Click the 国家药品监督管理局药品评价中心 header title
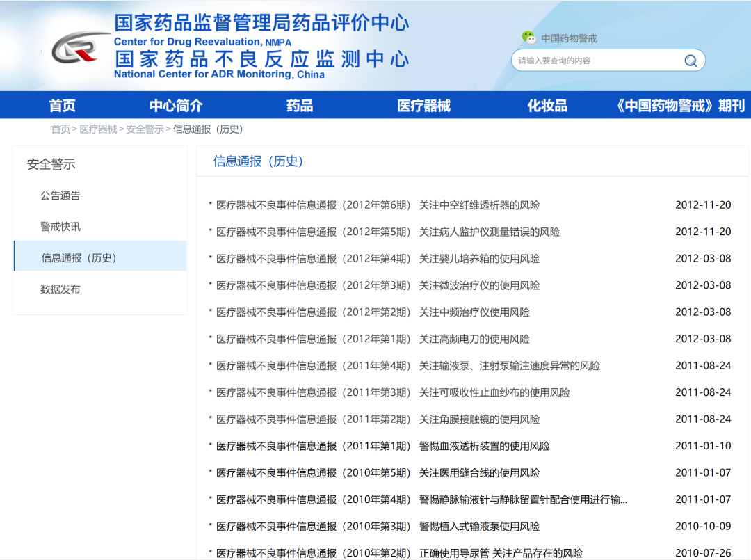This screenshot has width=751, height=560. (x=261, y=23)
